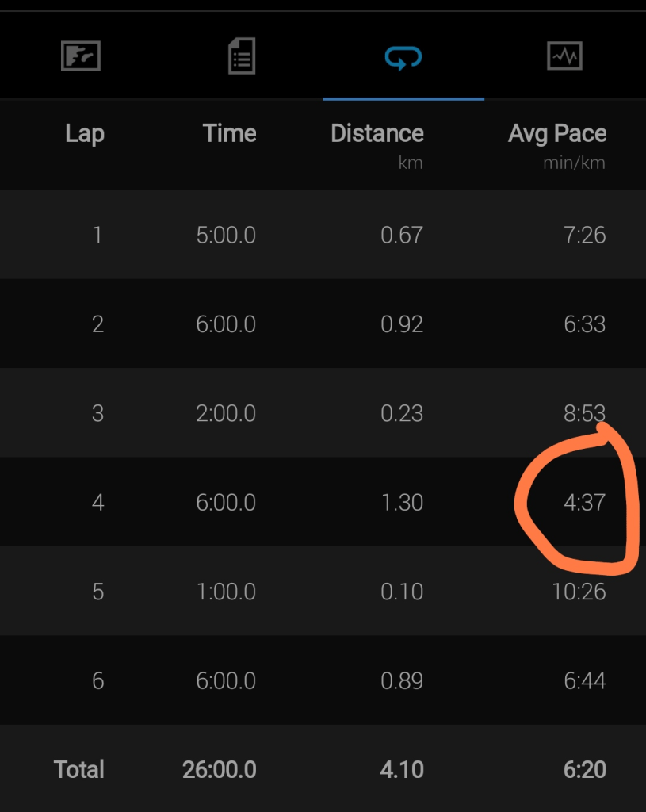
Task: Tap the 0.92 distance of lap 2
Action: tap(402, 324)
